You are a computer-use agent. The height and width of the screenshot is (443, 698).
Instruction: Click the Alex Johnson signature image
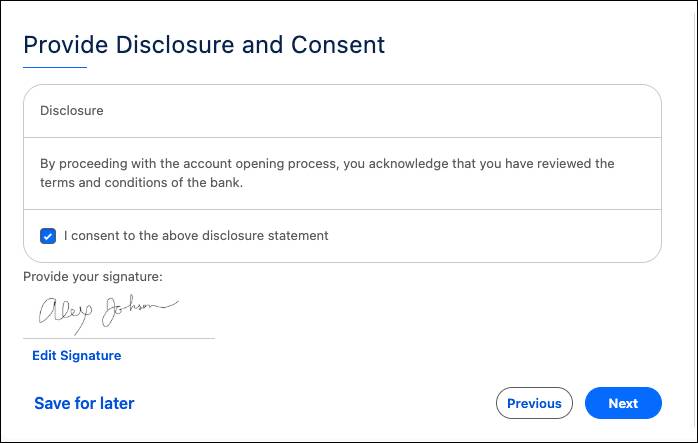point(108,313)
